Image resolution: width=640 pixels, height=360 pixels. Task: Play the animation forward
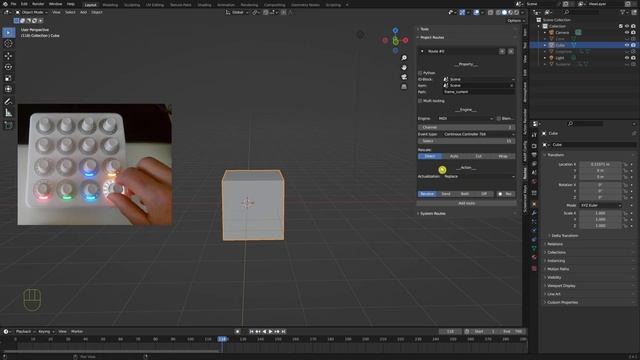[270, 331]
